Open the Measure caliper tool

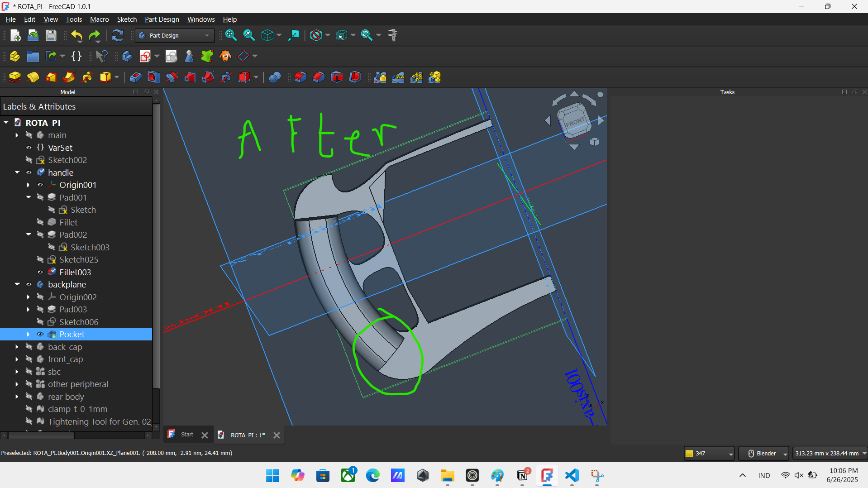(392, 35)
